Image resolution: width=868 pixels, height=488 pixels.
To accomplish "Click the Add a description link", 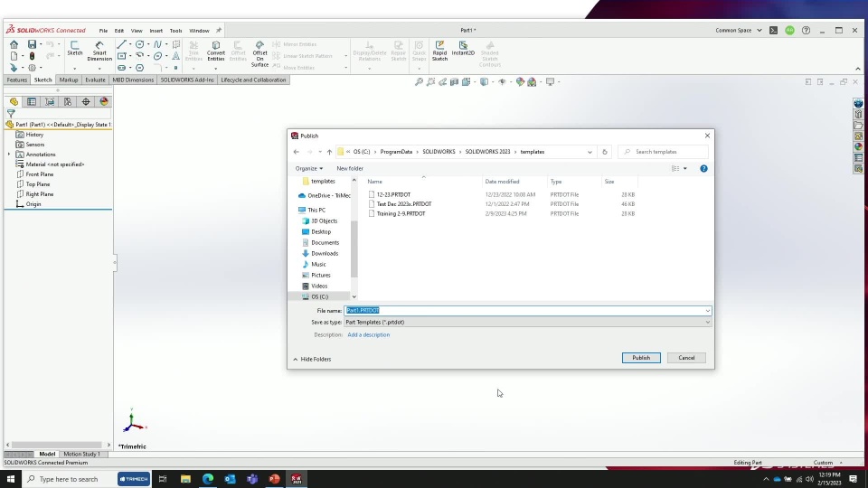I will coord(368,334).
